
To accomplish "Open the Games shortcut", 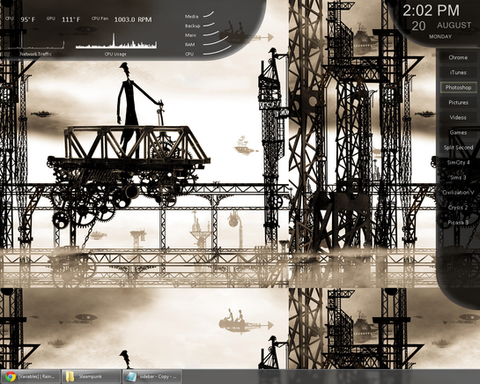I will tap(458, 132).
